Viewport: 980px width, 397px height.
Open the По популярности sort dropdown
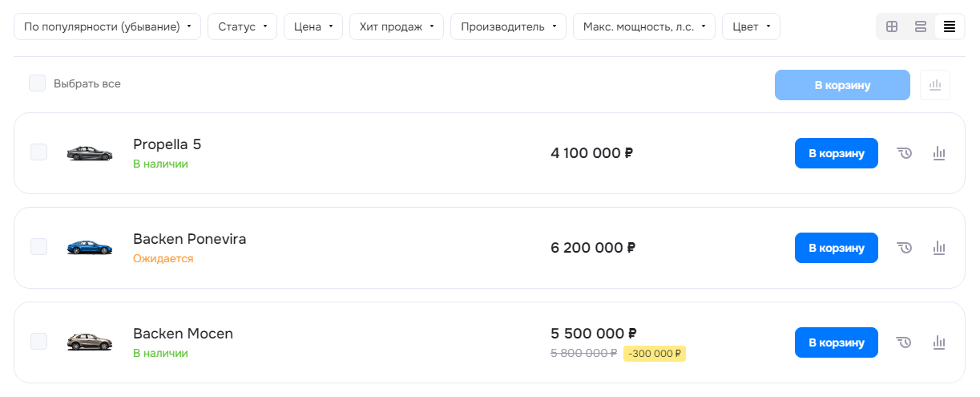(107, 26)
